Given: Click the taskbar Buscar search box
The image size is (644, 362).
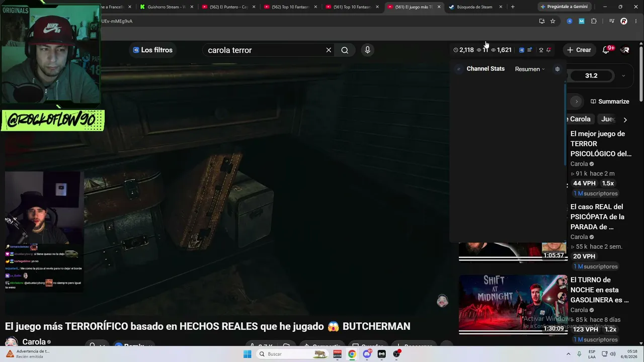Looking at the screenshot, I should (293, 354).
